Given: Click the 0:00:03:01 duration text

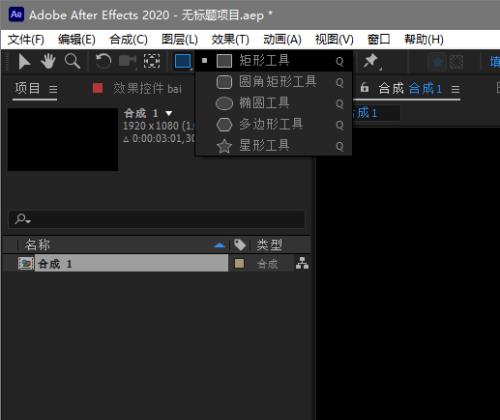Looking at the screenshot, I should pos(160,138).
